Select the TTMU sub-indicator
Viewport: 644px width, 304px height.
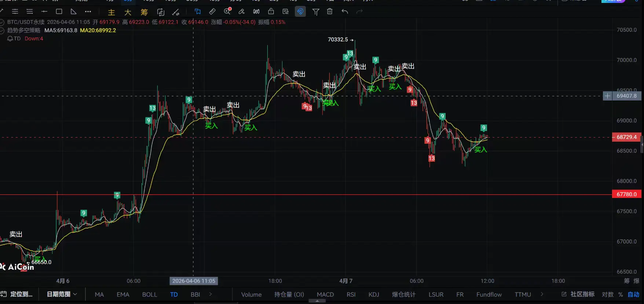tap(523, 294)
